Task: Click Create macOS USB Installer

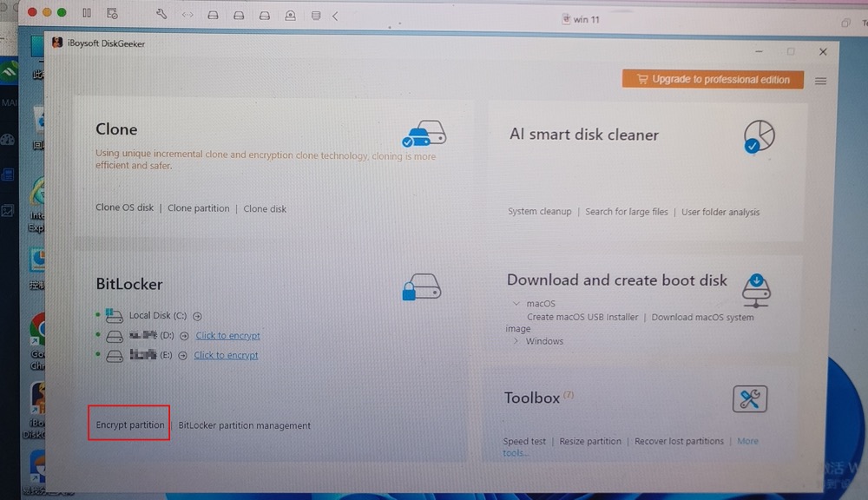Action: point(582,318)
